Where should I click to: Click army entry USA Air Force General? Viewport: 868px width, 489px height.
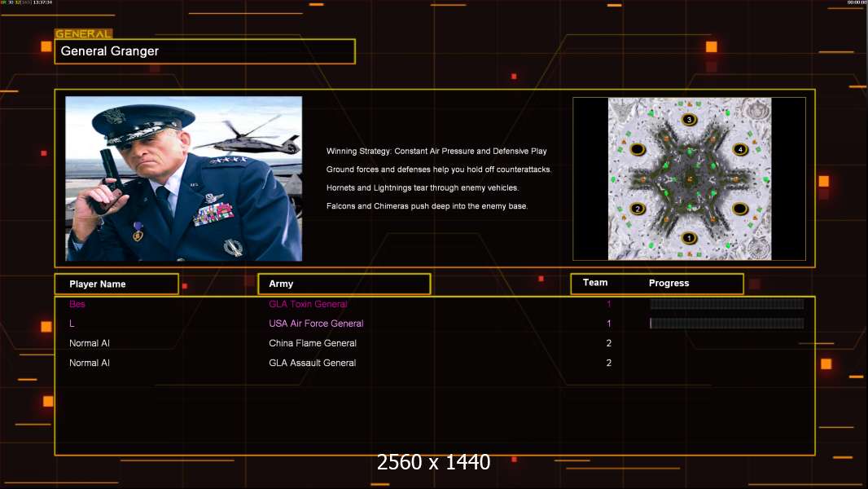point(316,324)
